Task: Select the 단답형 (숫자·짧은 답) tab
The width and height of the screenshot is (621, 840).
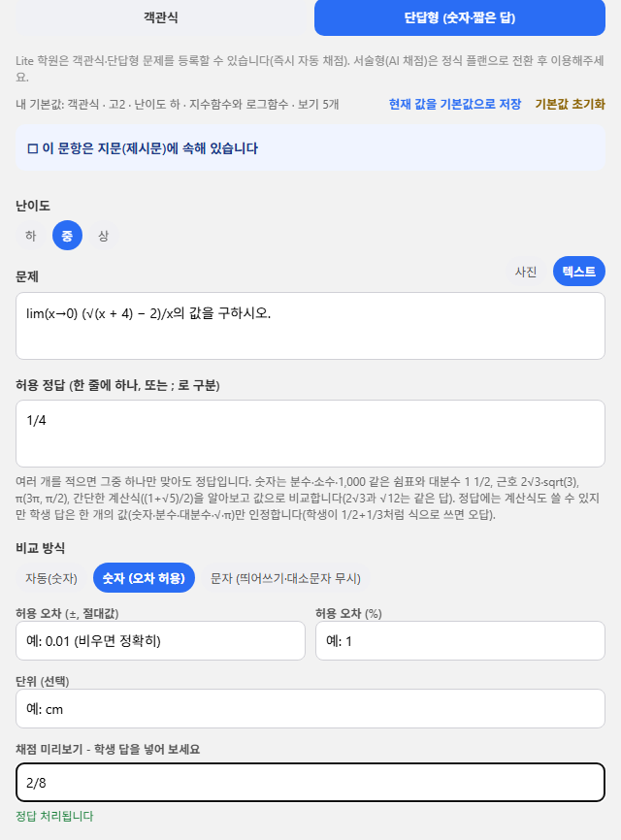Action: click(x=460, y=17)
